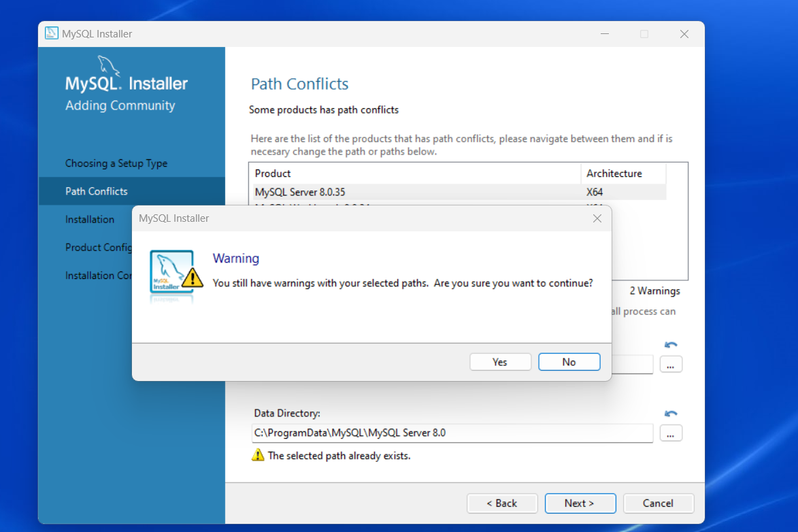Click the Warning heading in the dialog
This screenshot has width=798, height=532.
coord(235,259)
